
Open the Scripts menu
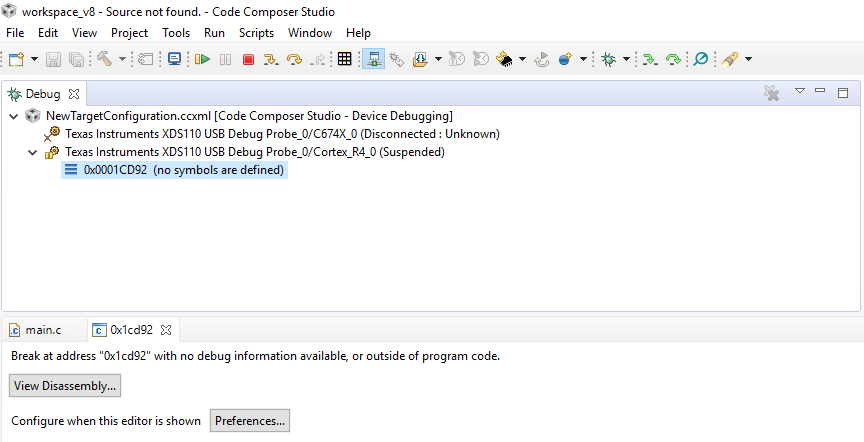(x=256, y=33)
